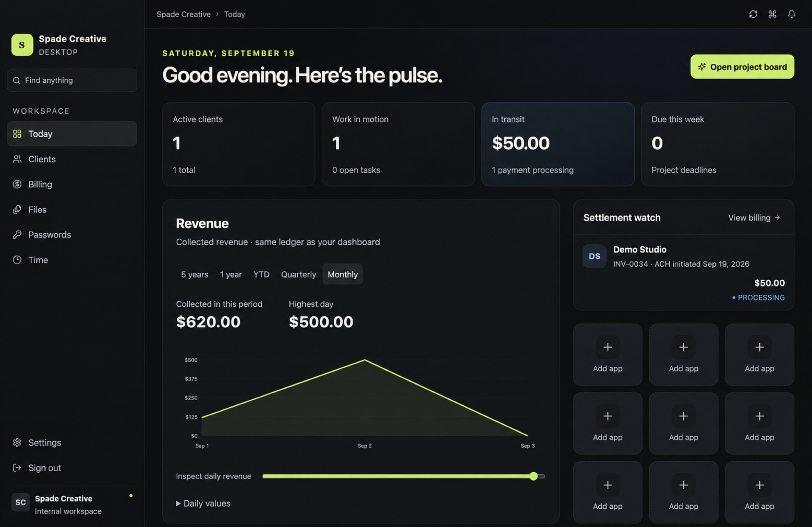Open the Clients workspace page
This screenshot has width=812, height=527.
(x=72, y=159)
